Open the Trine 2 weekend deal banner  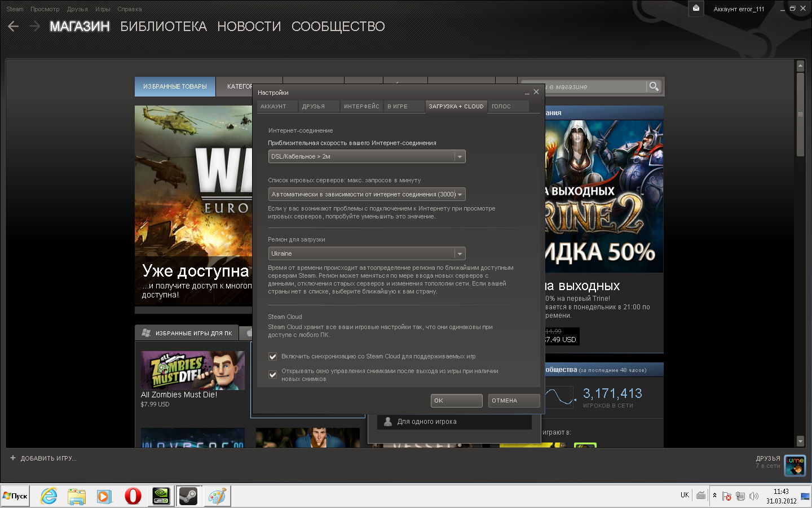tap(604, 196)
